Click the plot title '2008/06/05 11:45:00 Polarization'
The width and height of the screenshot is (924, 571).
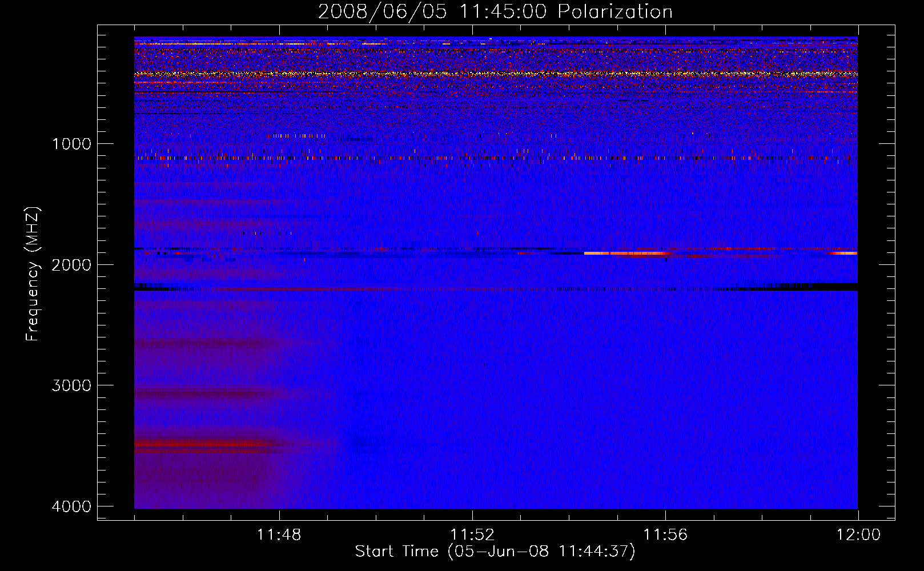point(495,12)
